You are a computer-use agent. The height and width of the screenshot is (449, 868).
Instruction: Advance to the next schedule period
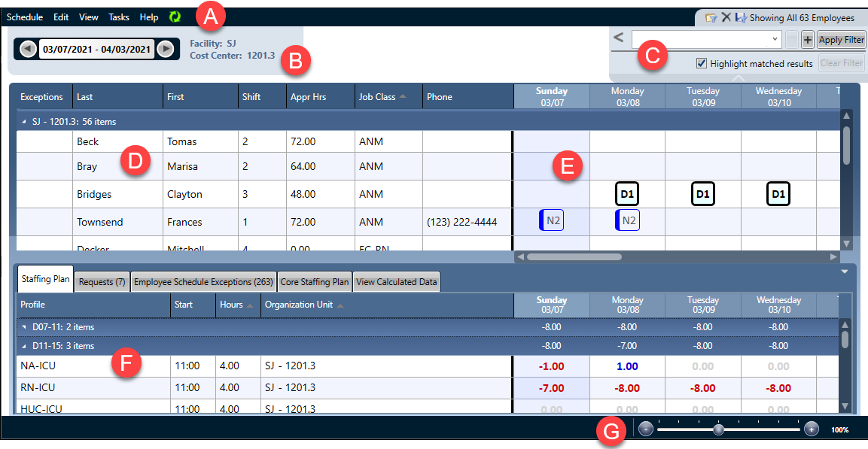pyautogui.click(x=166, y=50)
